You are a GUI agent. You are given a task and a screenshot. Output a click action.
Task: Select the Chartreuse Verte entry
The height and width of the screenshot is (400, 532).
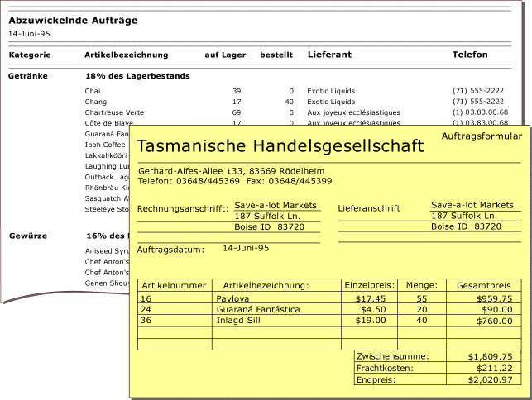click(x=114, y=112)
